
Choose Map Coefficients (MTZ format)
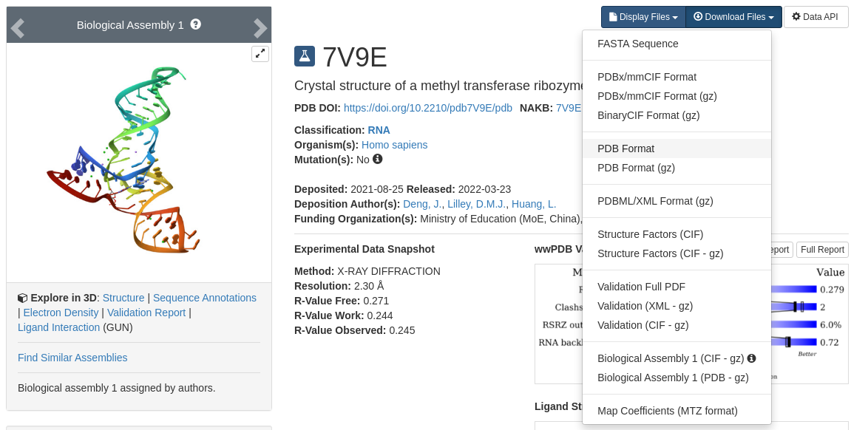click(667, 411)
